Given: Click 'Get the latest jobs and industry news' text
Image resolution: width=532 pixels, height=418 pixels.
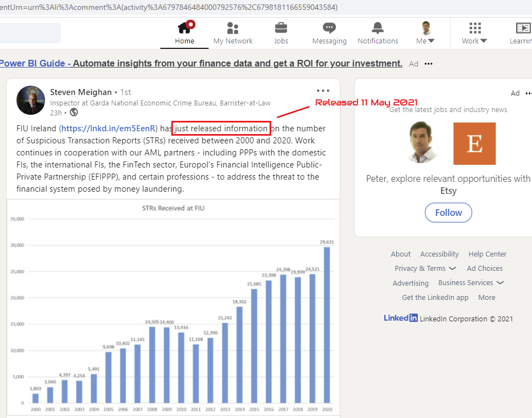Looking at the screenshot, I should point(448,109).
